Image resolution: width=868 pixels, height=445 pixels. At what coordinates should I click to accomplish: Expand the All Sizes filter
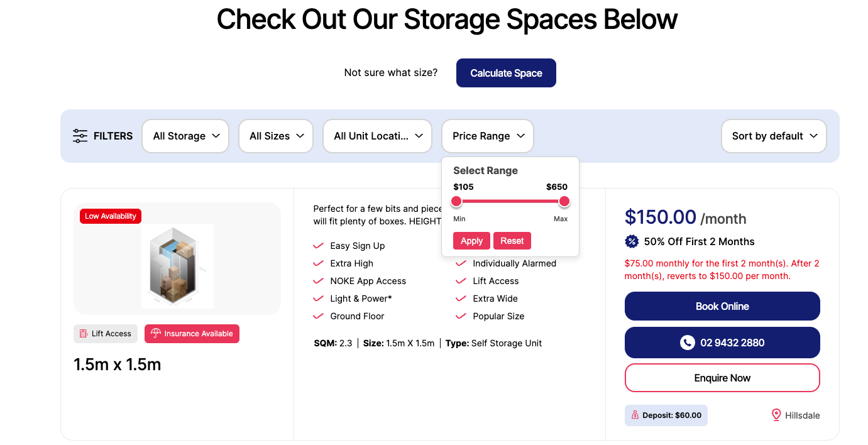276,136
